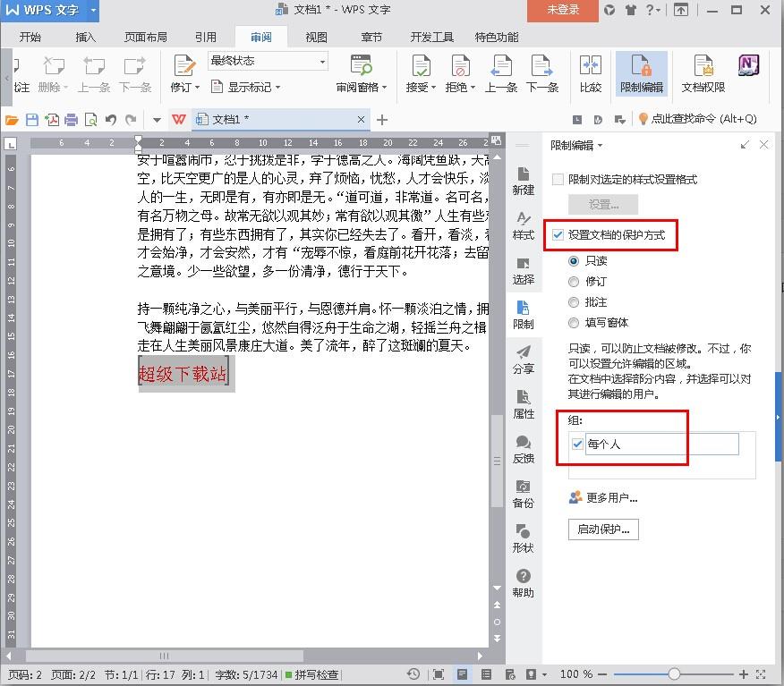Screen dimensions: 784x686
Task: Toggle the 每个人 group checkbox
Action: point(577,445)
